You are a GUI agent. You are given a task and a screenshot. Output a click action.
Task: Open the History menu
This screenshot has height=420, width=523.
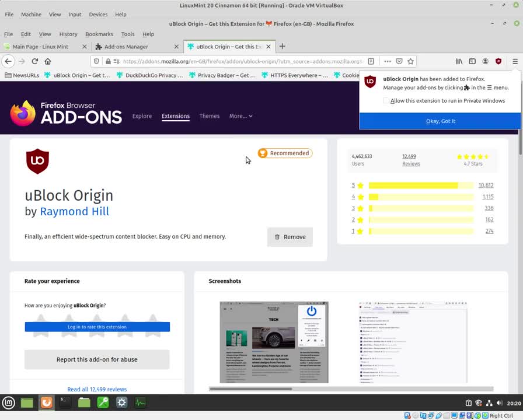pos(68,34)
